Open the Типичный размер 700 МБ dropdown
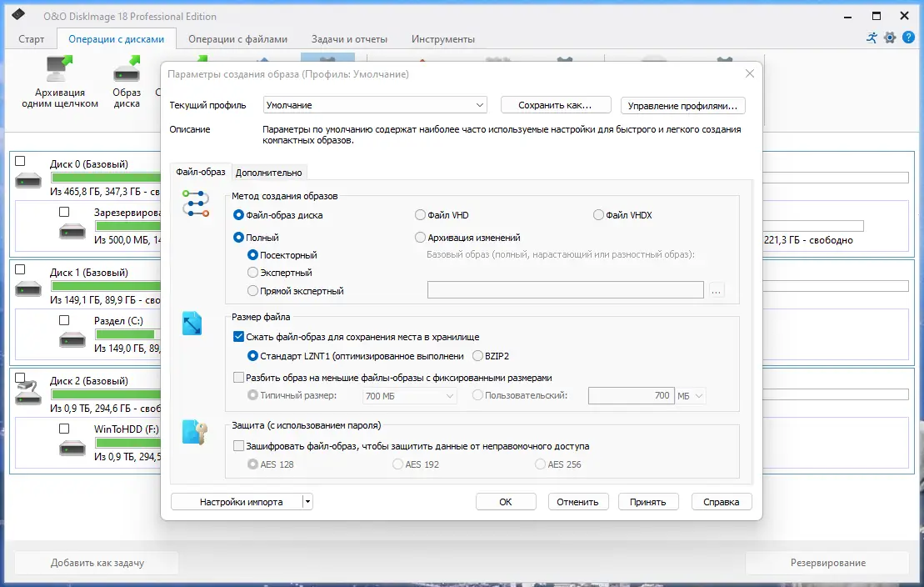924x587 pixels. pyautogui.click(x=409, y=396)
